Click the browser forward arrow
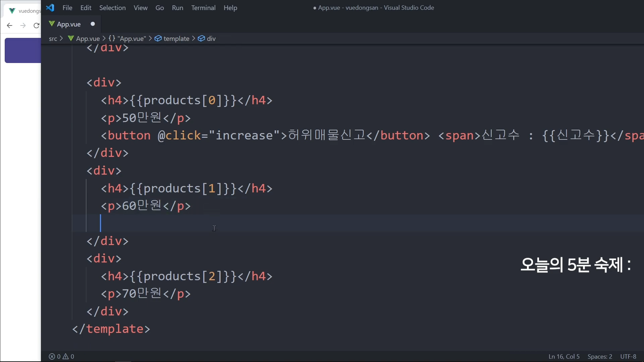This screenshot has height=362, width=644. (23, 25)
